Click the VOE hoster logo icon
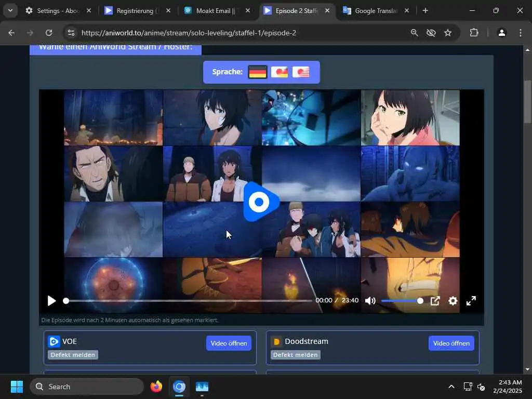The height and width of the screenshot is (399, 532). tap(54, 341)
